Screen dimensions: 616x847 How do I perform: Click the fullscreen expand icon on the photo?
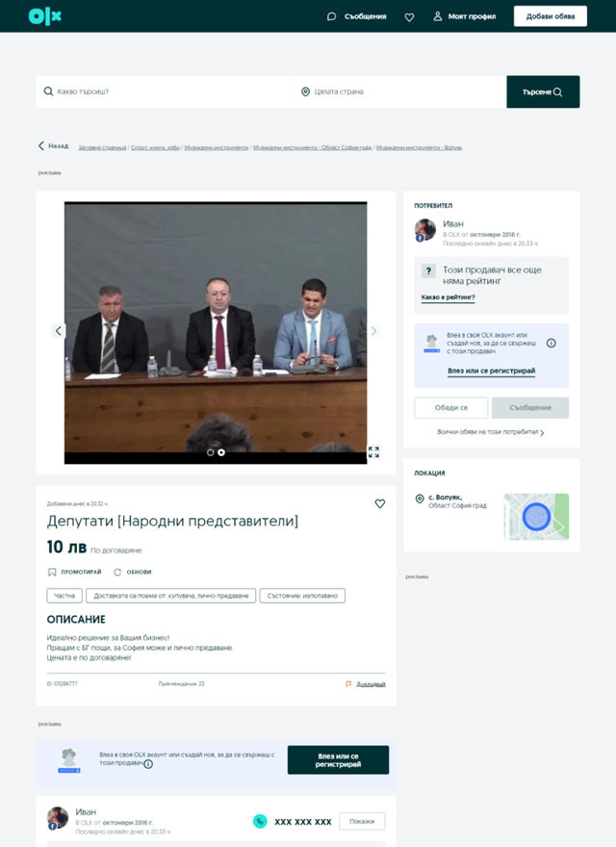373,451
